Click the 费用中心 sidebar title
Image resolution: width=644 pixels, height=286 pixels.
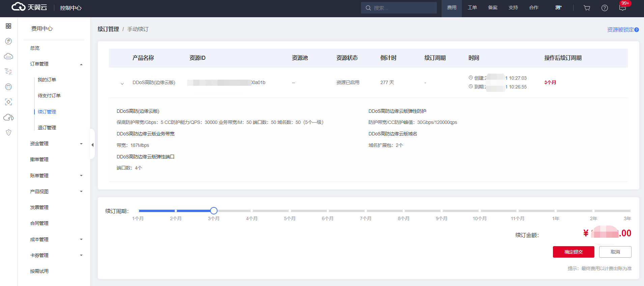(x=42, y=29)
